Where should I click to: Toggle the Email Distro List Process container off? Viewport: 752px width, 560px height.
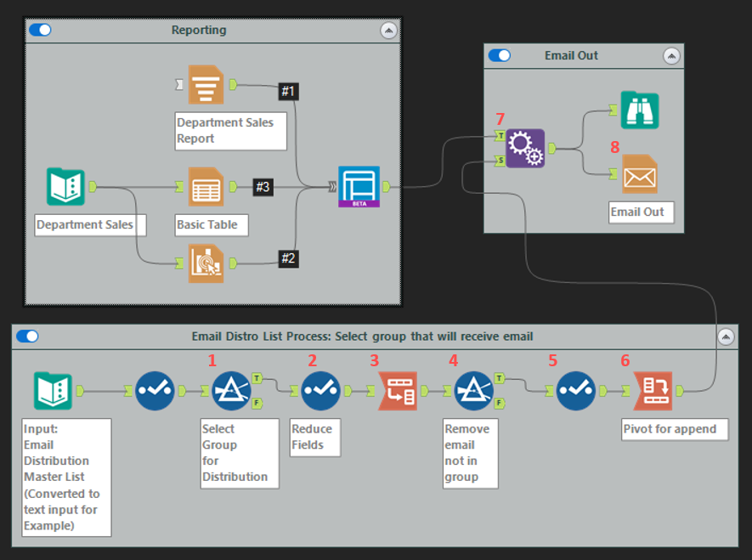click(x=26, y=336)
